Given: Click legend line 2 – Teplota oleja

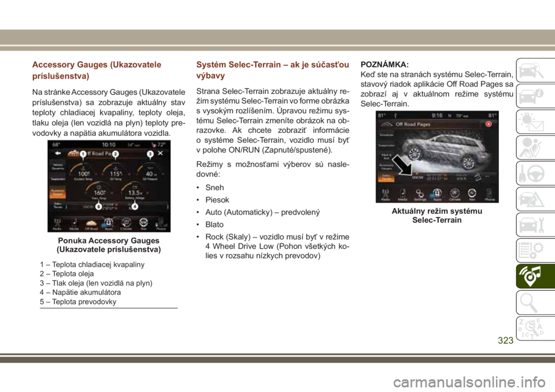Looking at the screenshot, I should [x=66, y=273].
